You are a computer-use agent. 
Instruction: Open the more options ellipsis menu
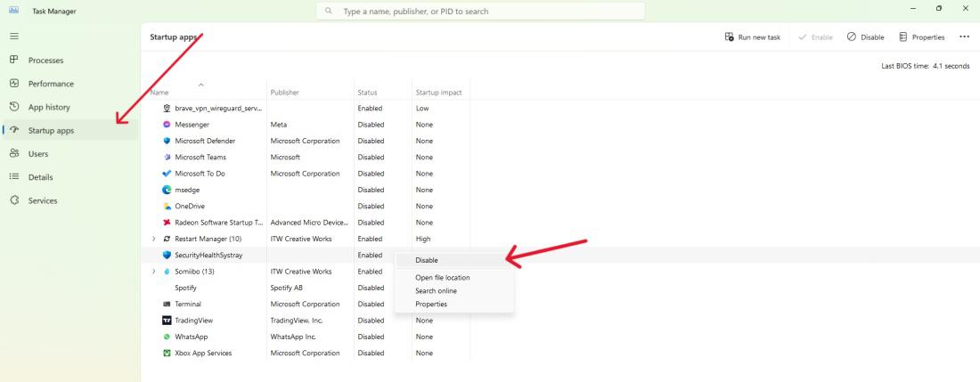(x=964, y=37)
